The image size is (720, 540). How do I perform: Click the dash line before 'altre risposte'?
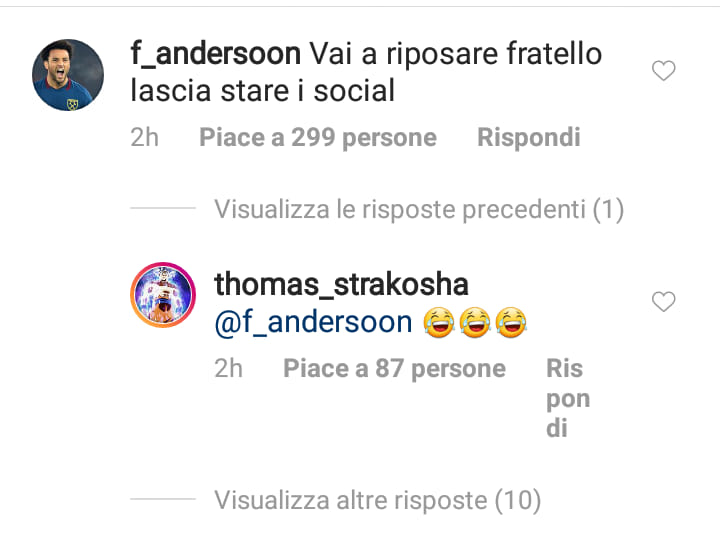[x=163, y=499]
